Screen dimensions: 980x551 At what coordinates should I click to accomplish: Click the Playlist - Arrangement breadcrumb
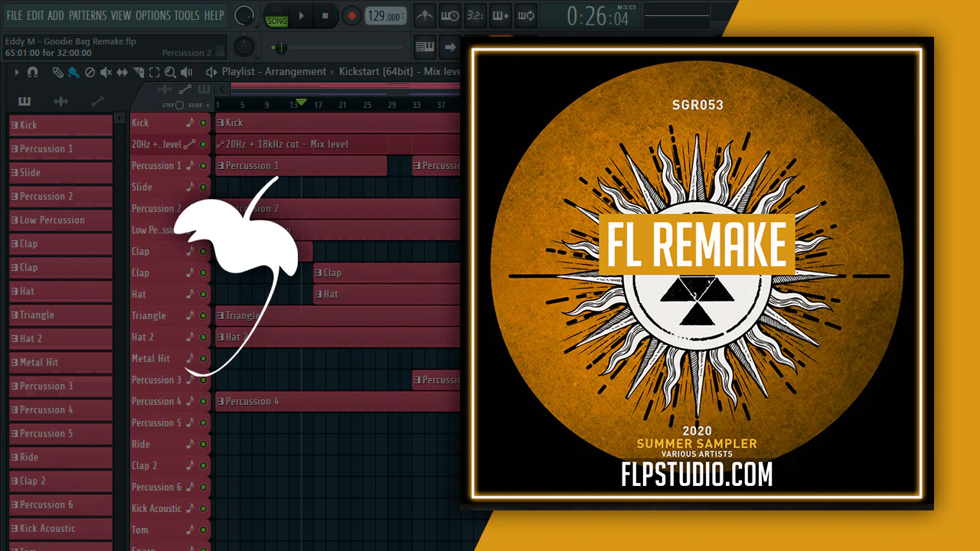tap(274, 72)
